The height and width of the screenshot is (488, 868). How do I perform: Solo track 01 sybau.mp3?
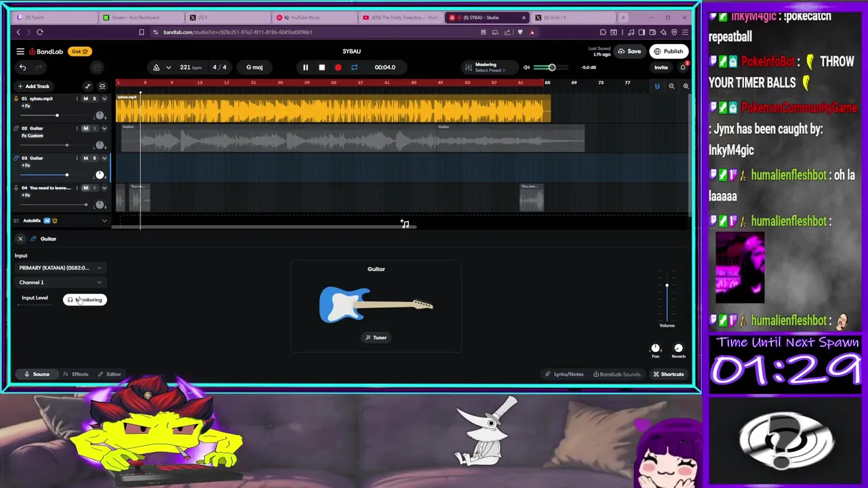click(94, 99)
